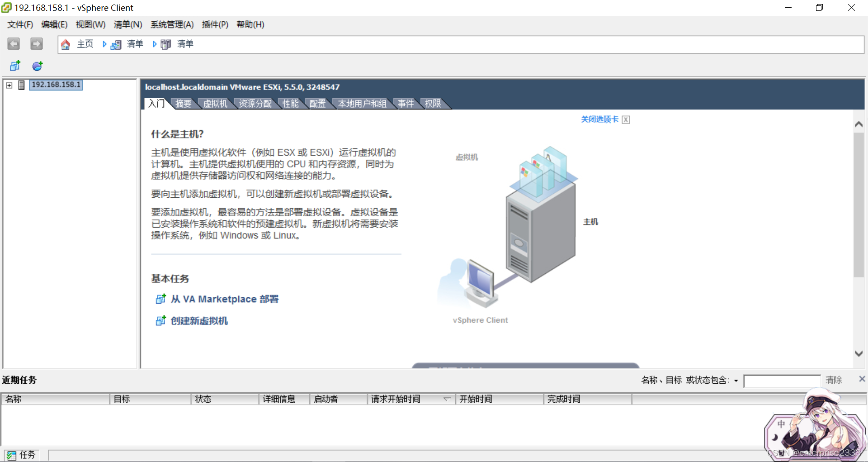Click the new virtual machine toolbar icon

click(15, 66)
